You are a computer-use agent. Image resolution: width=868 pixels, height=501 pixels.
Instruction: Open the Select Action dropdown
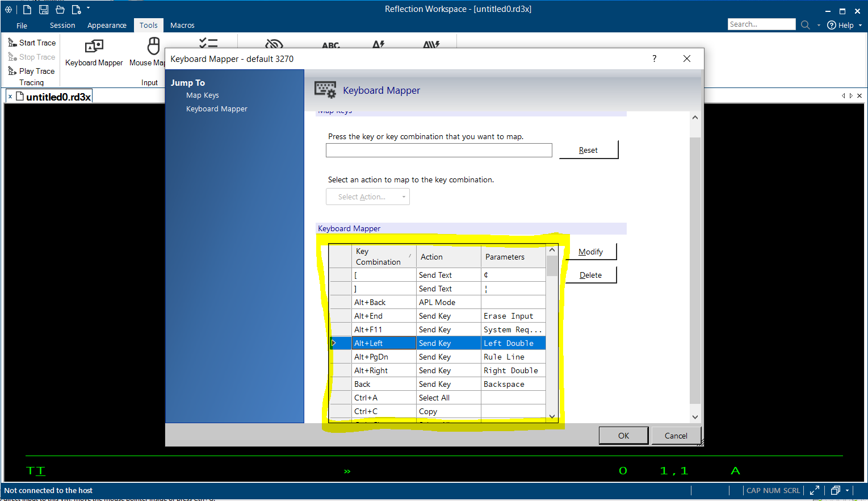coord(368,197)
